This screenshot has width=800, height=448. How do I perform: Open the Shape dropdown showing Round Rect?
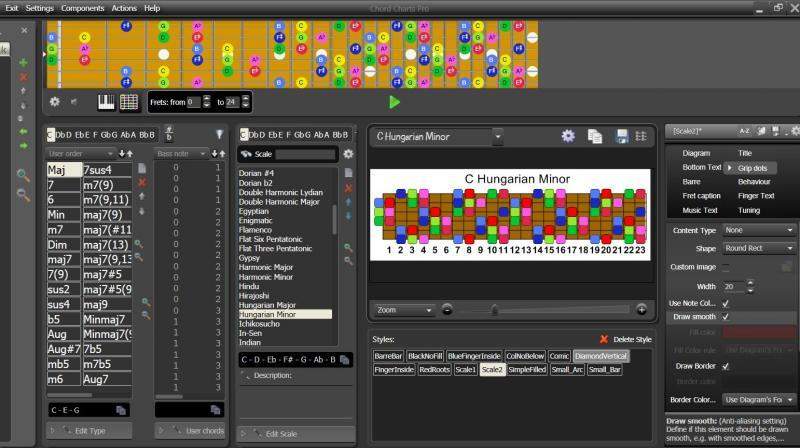coord(759,249)
